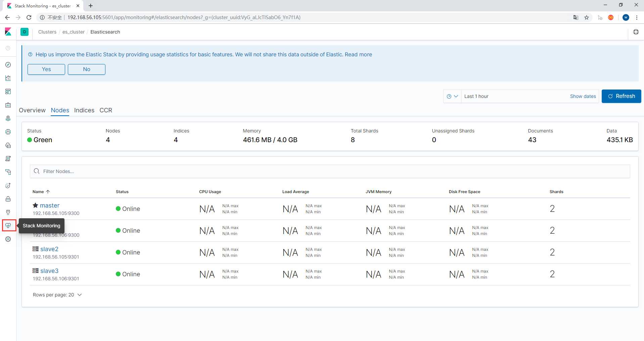644x341 pixels.
Task: Click the Memory value 461.6 MB / 4.0 GB
Action: tap(270, 140)
